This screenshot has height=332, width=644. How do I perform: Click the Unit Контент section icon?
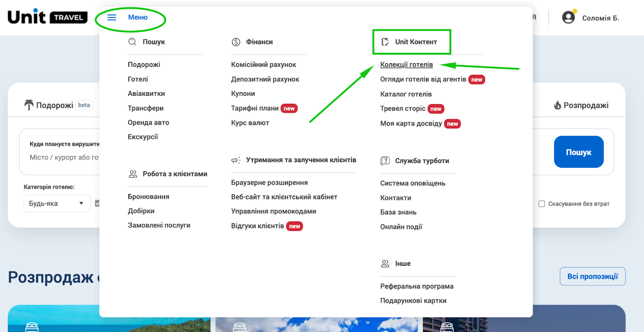pyautogui.click(x=385, y=42)
